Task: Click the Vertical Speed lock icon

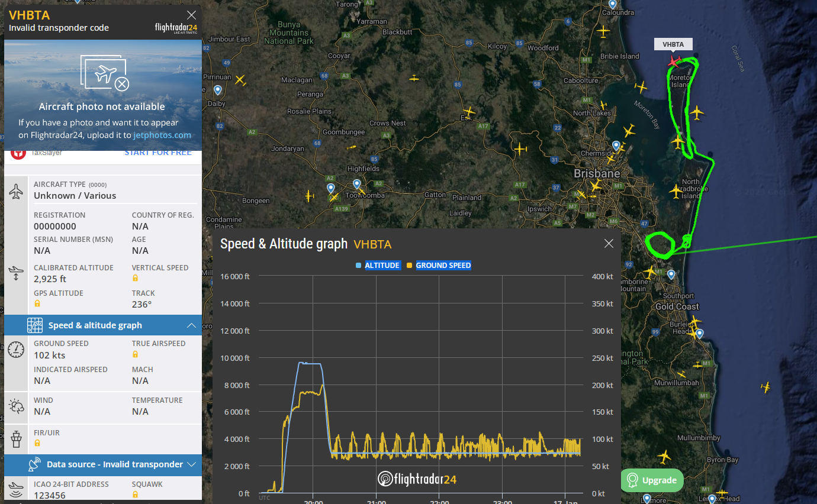Action: [x=135, y=278]
